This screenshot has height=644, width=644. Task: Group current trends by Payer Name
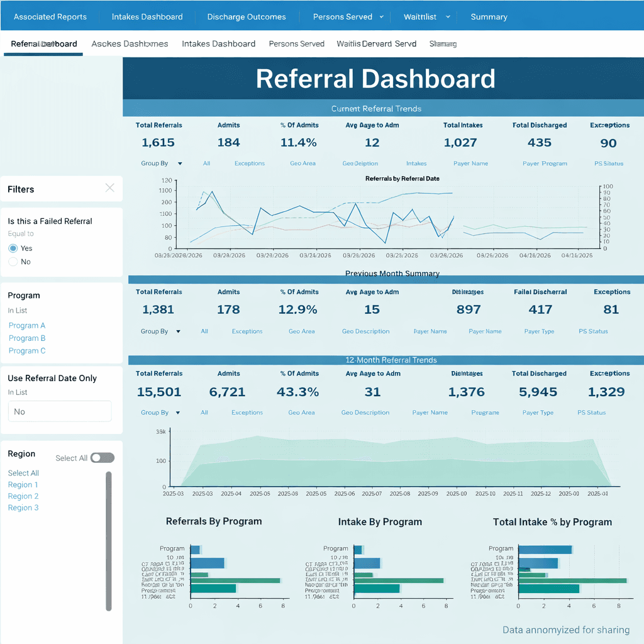point(470,163)
